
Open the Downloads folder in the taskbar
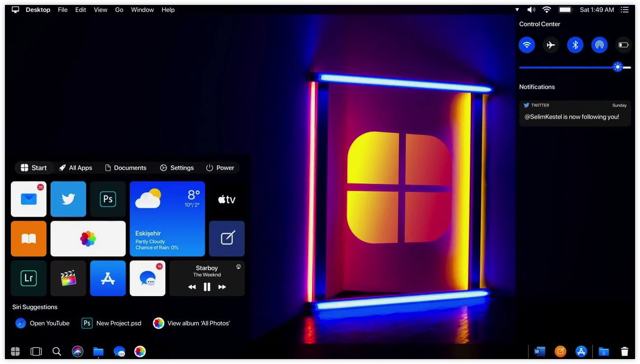[x=604, y=351]
